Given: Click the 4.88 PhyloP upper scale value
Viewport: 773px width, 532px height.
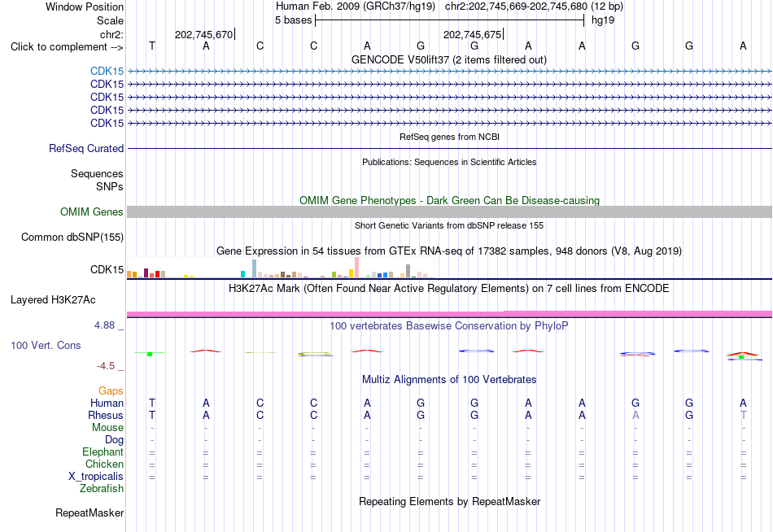Looking at the screenshot, I should (x=104, y=325).
